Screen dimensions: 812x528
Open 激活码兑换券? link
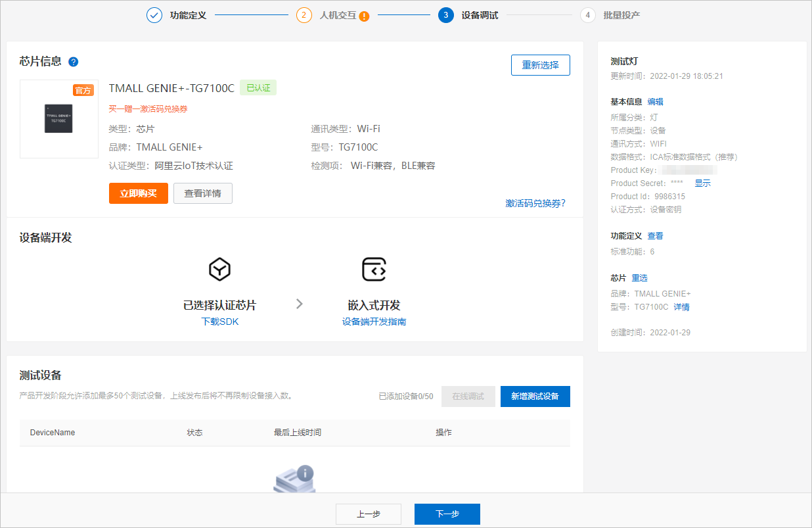point(535,203)
